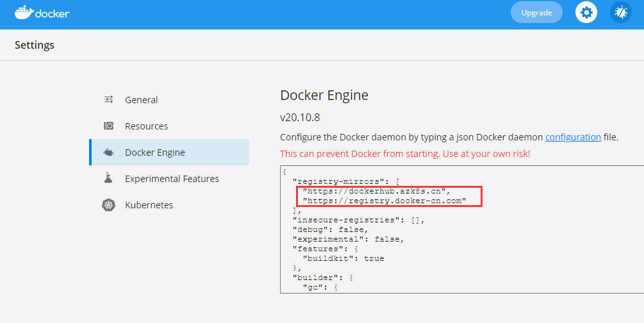Click the Kubernetes wheel icon
The image size is (644, 323).
tap(108, 204)
